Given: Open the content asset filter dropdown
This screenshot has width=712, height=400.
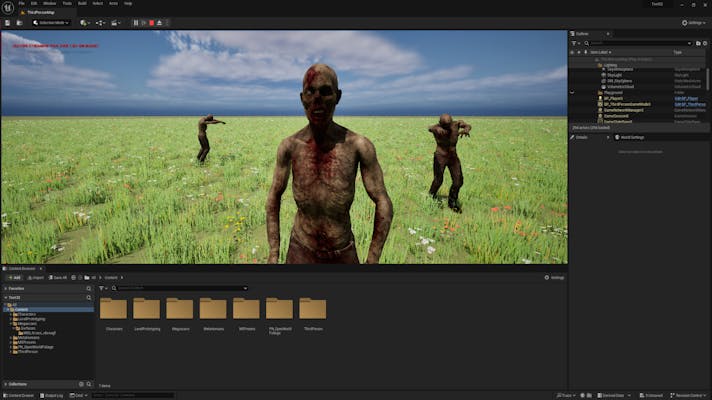Looking at the screenshot, I should (104, 288).
